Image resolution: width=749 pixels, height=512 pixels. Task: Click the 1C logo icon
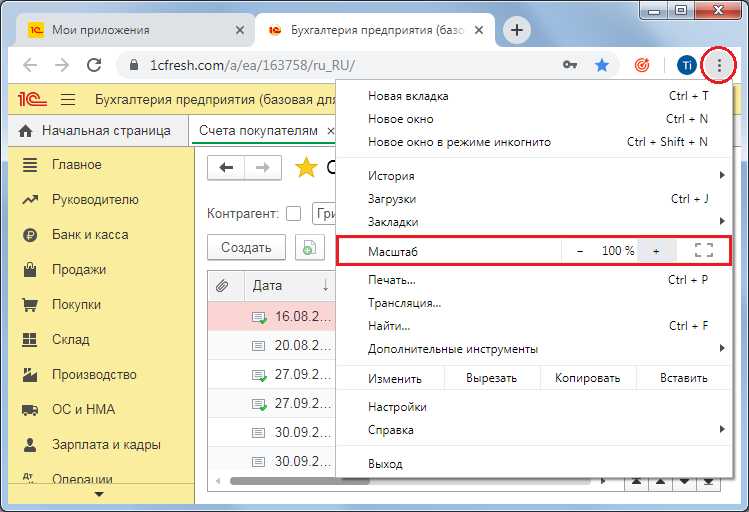click(32, 99)
